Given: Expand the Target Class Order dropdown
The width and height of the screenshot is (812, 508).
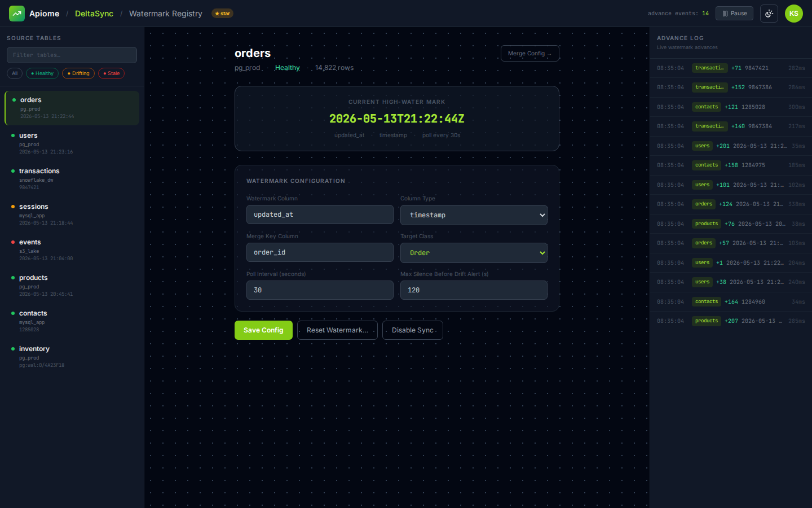Looking at the screenshot, I should (474, 253).
